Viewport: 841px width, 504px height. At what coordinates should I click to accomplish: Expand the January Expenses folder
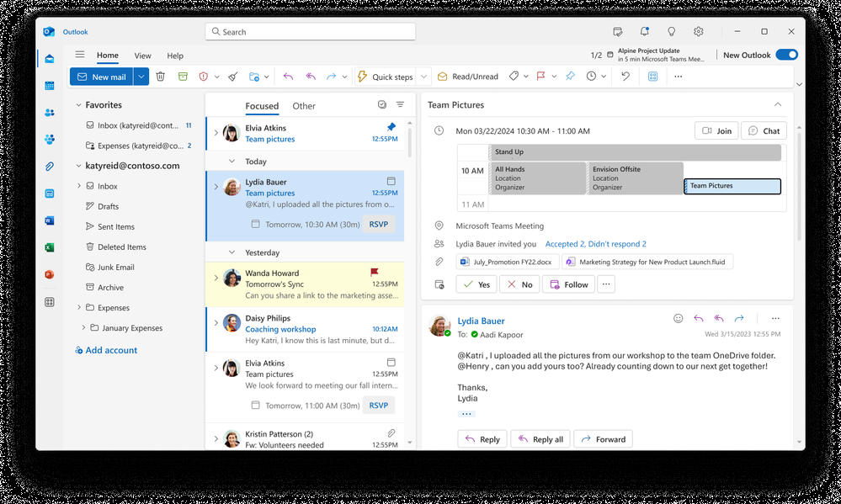pyautogui.click(x=83, y=327)
